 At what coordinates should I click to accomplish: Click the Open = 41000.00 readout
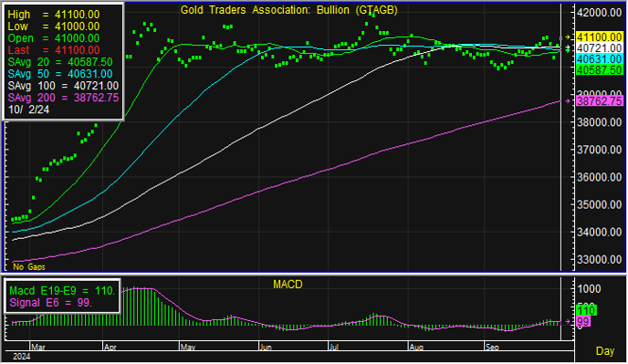point(54,38)
